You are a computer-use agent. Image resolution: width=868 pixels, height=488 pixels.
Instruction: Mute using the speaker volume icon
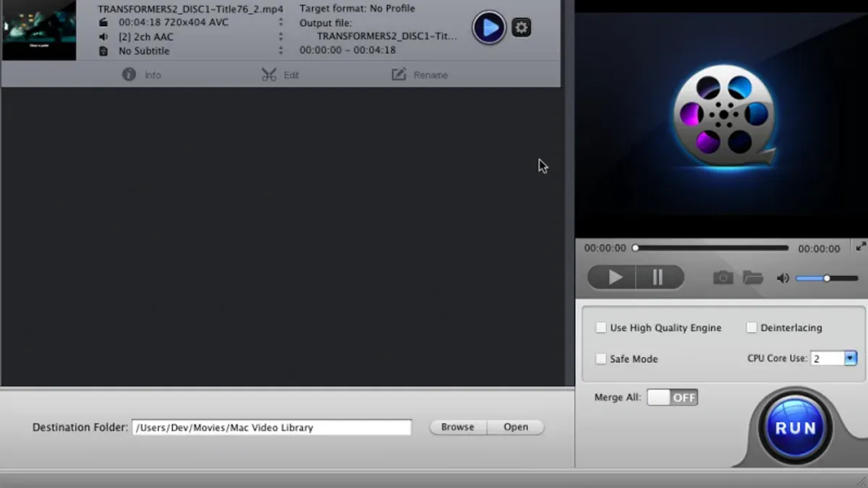(x=783, y=278)
